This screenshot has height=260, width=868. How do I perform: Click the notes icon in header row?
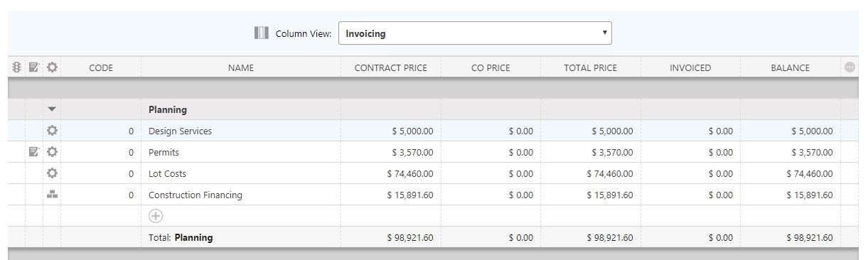click(x=33, y=67)
